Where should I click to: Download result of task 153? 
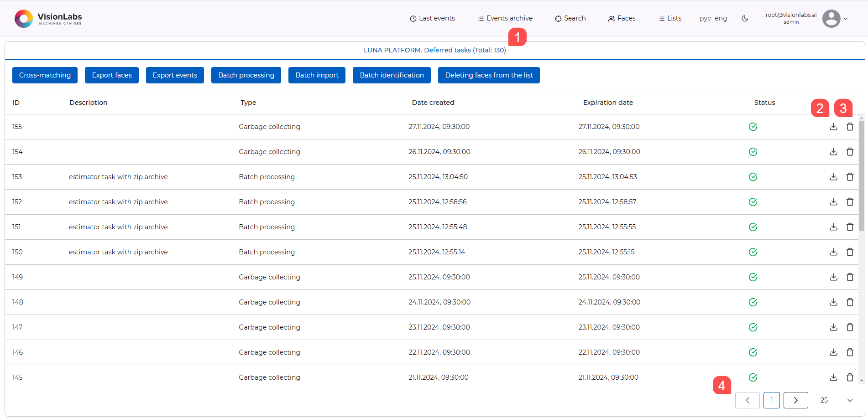click(833, 177)
